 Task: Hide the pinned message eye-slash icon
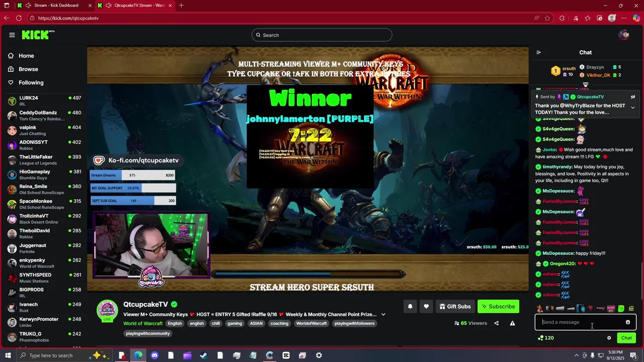click(x=633, y=97)
